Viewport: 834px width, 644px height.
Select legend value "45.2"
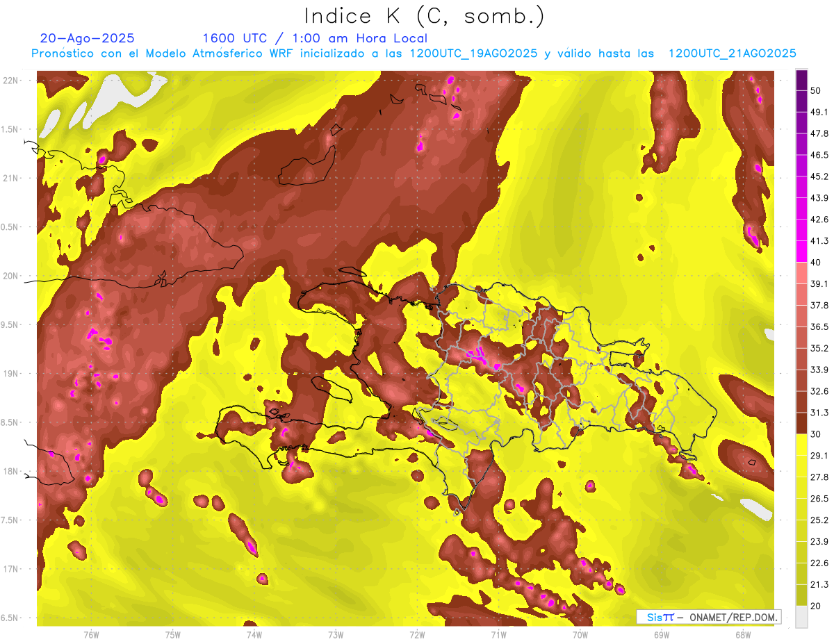[x=819, y=176]
